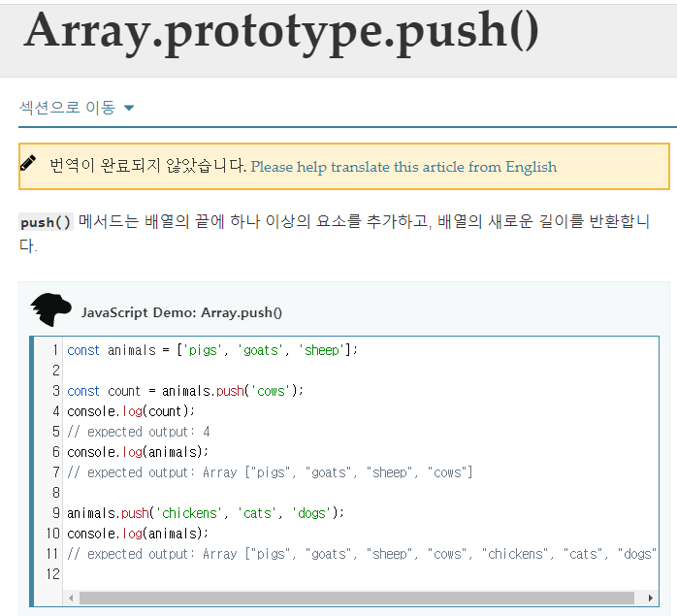677x616 pixels.
Task: Click the push() inline code label
Action: pos(46,222)
